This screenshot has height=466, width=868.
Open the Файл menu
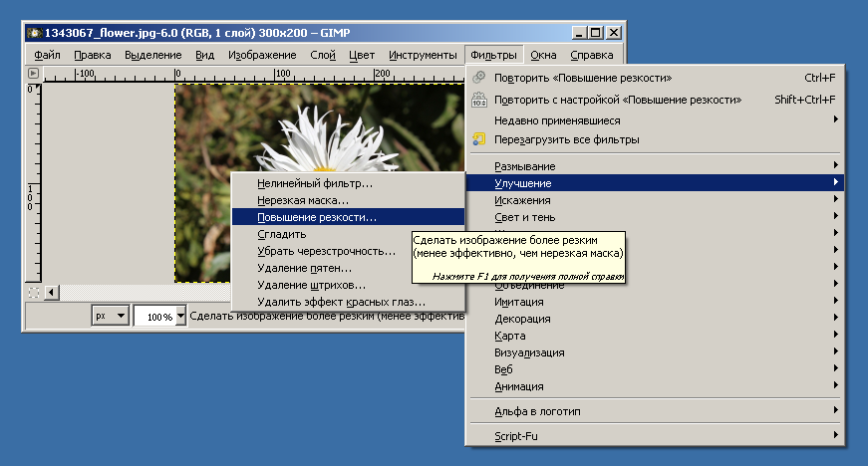coord(47,55)
